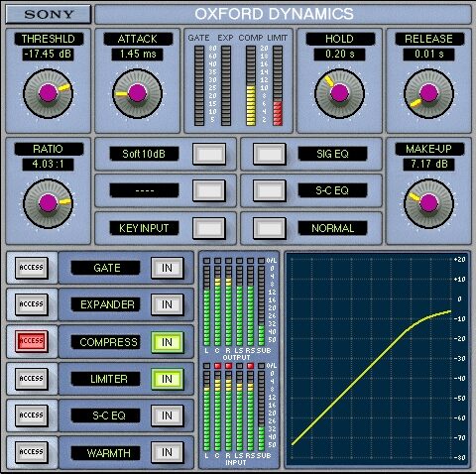
Task: Toggle the Normal mode button
Action: (x=270, y=228)
